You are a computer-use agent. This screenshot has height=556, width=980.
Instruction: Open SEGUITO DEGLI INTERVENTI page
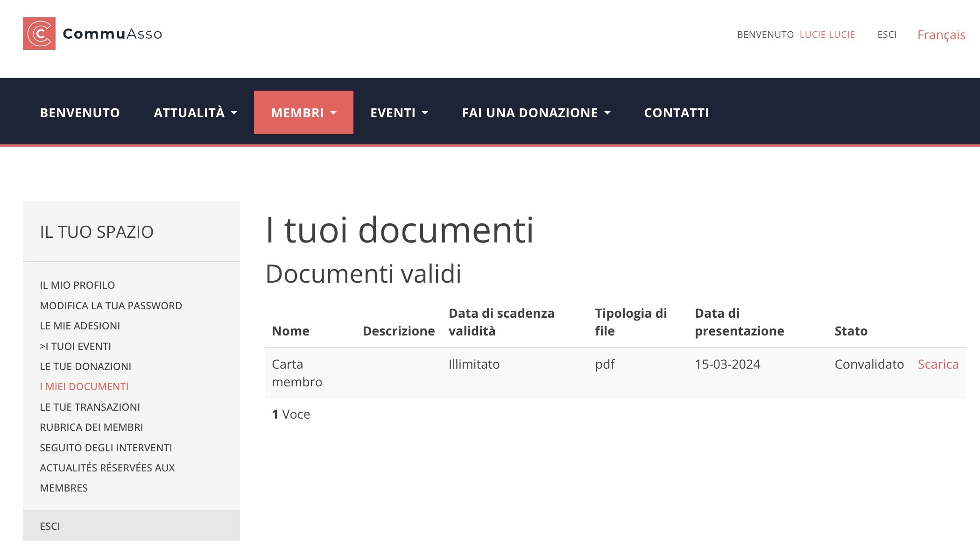click(x=106, y=448)
